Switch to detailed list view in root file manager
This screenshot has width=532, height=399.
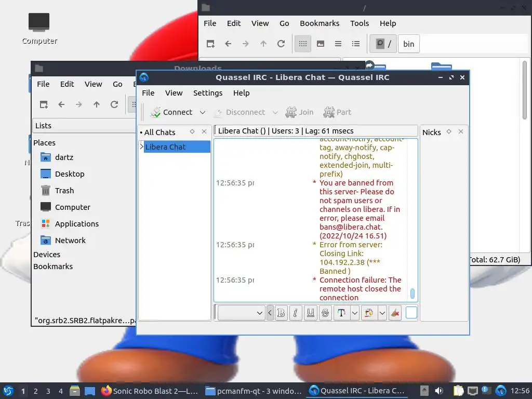pos(355,44)
